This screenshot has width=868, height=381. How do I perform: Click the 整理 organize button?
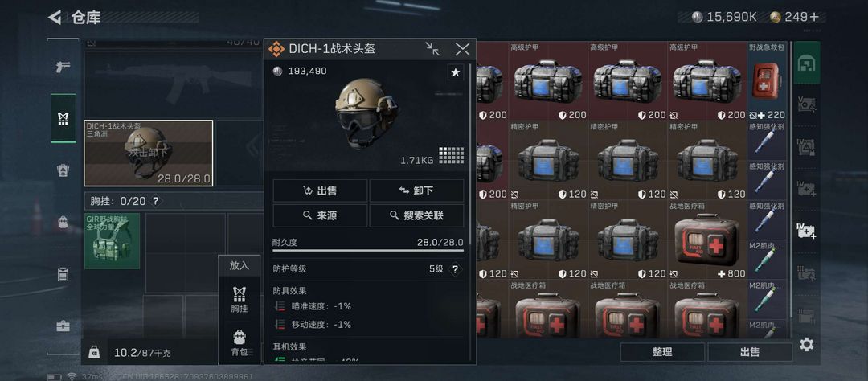click(x=662, y=352)
